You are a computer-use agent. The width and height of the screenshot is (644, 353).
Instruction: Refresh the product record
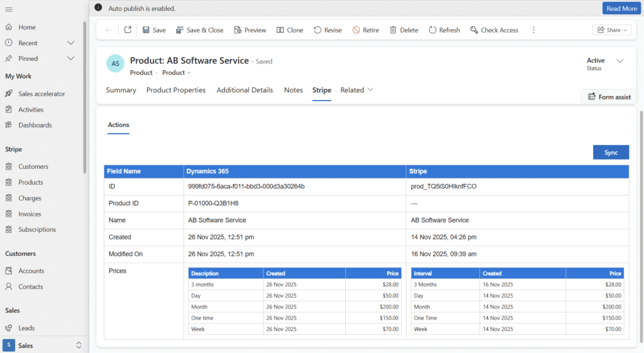[444, 30]
